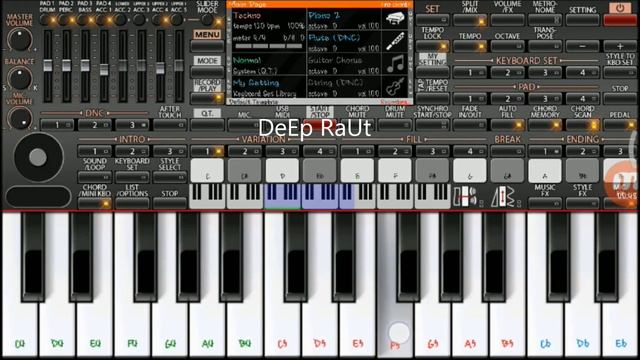Open My Setting in the display
The height and width of the screenshot is (360, 640).
pyautogui.click(x=256, y=83)
